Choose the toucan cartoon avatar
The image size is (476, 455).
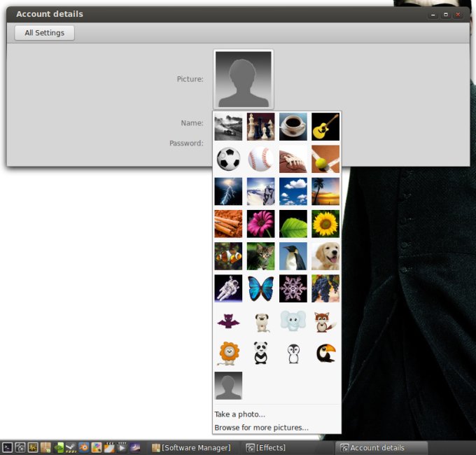pos(325,353)
